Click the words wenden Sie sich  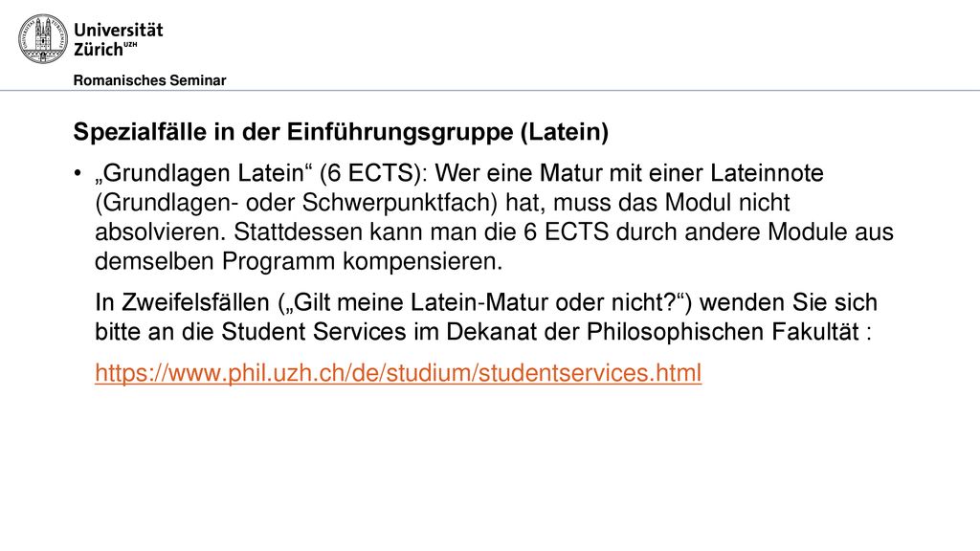789,302
